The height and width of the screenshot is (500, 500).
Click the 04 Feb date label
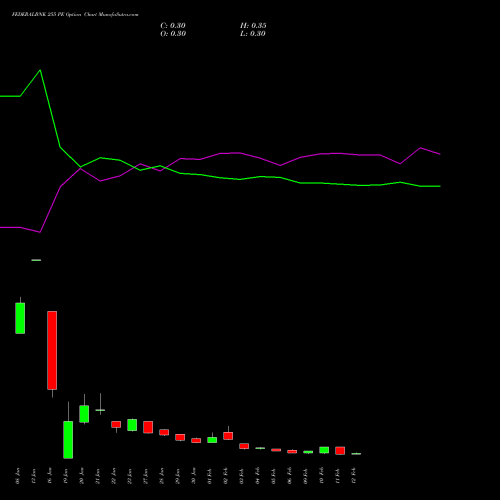(258, 476)
